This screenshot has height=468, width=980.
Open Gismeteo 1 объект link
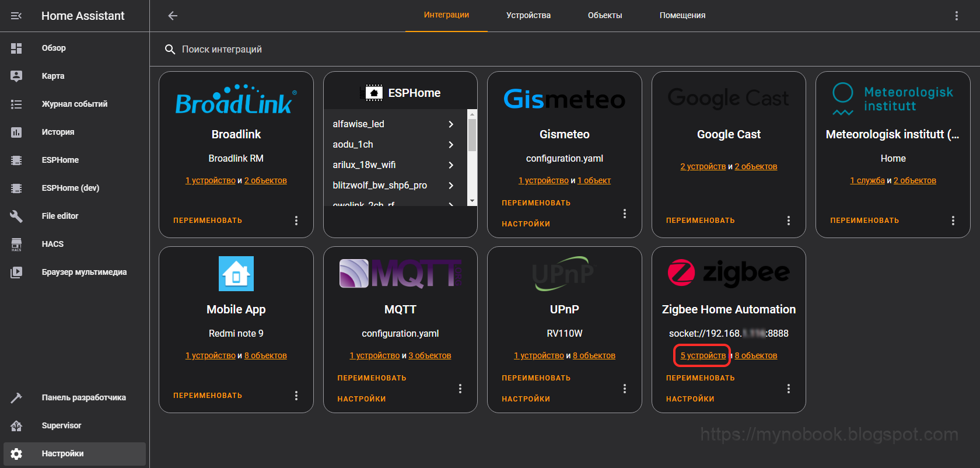click(594, 180)
